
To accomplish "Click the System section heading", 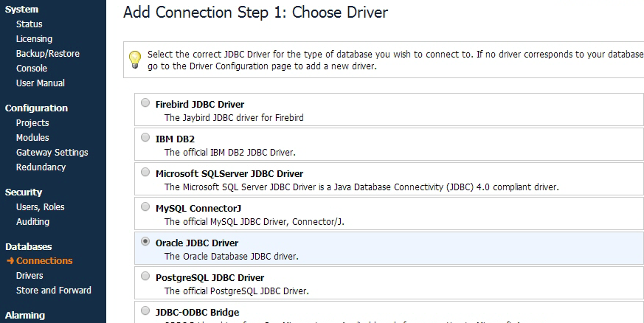I will click(x=22, y=10).
